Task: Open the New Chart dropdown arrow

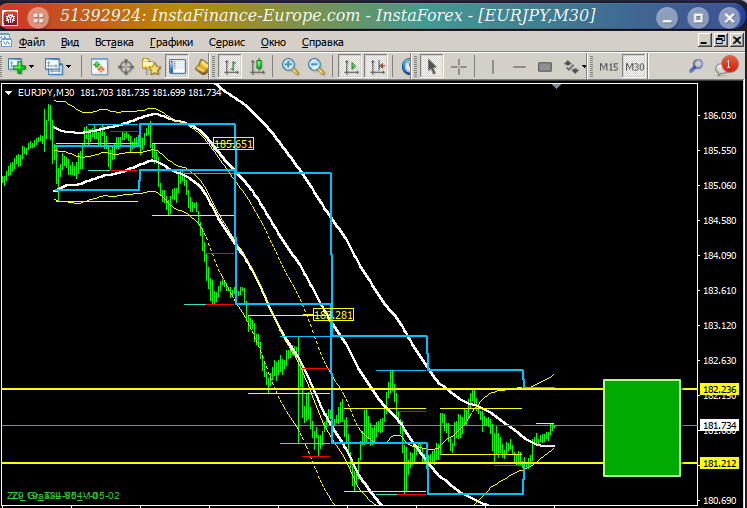Action: (31, 67)
